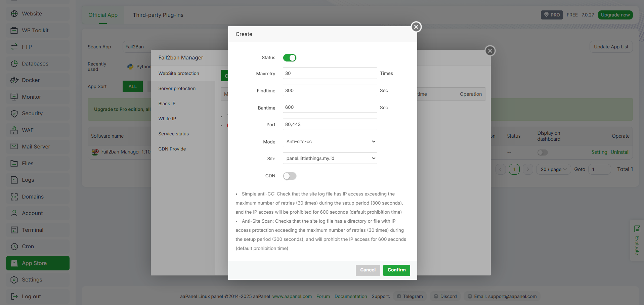The height and width of the screenshot is (305, 644).
Task: Toggle Display on dashboard for Fail2ban
Action: coord(543,152)
